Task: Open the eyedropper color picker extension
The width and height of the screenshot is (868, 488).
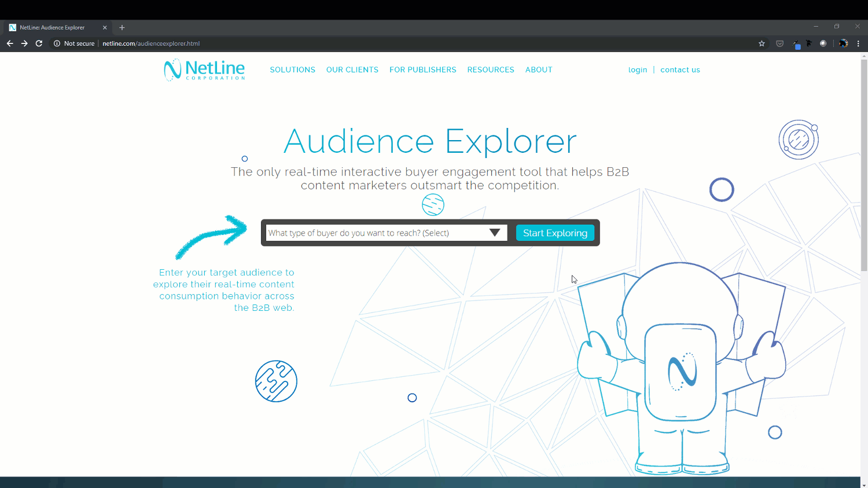Action: (x=796, y=44)
